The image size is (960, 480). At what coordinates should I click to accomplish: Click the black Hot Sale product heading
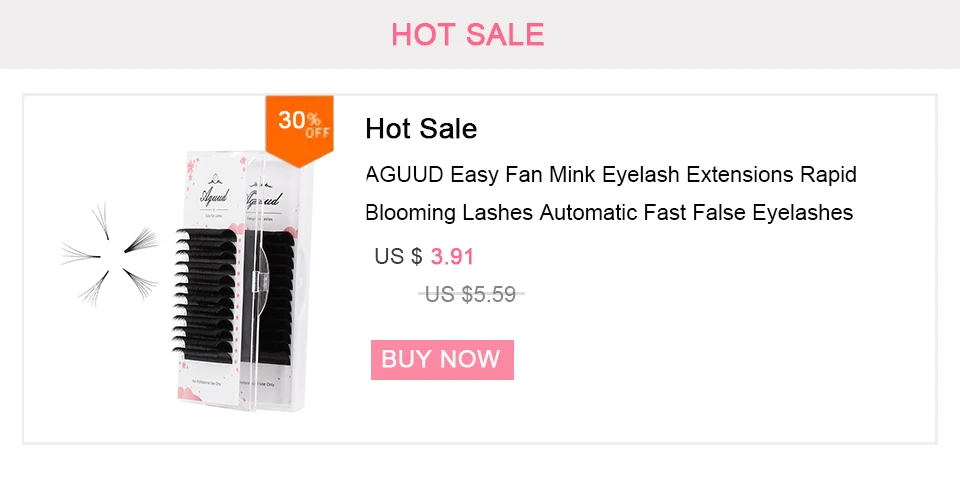421,129
